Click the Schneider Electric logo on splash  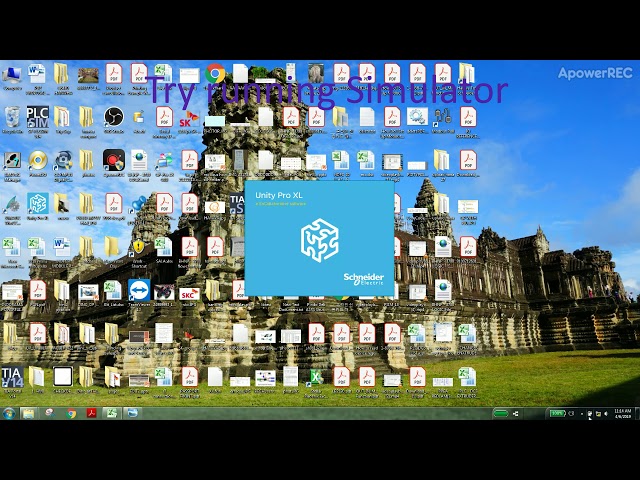point(362,279)
